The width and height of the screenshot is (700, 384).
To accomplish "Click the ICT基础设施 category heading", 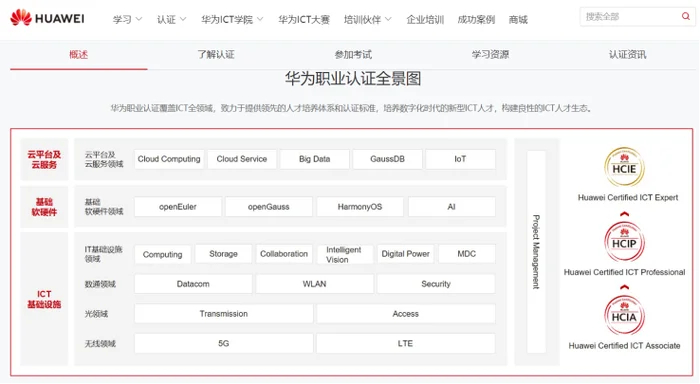I will coord(44,299).
